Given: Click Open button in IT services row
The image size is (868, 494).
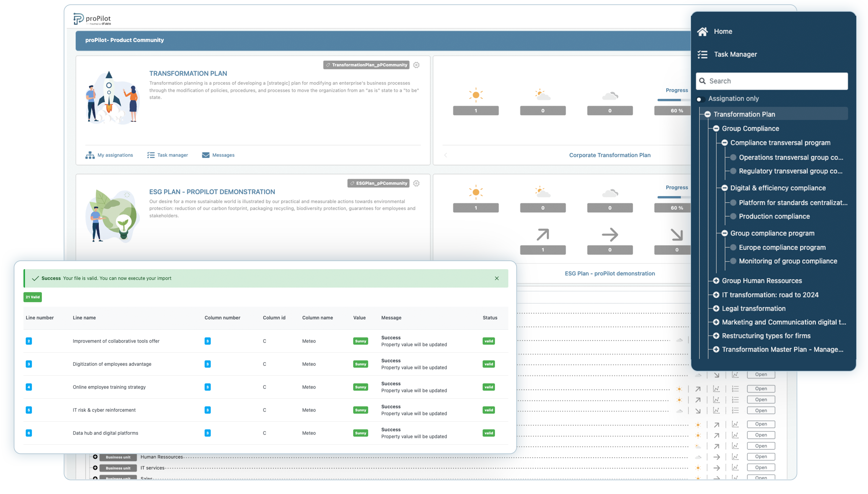Looking at the screenshot, I should pyautogui.click(x=761, y=467).
